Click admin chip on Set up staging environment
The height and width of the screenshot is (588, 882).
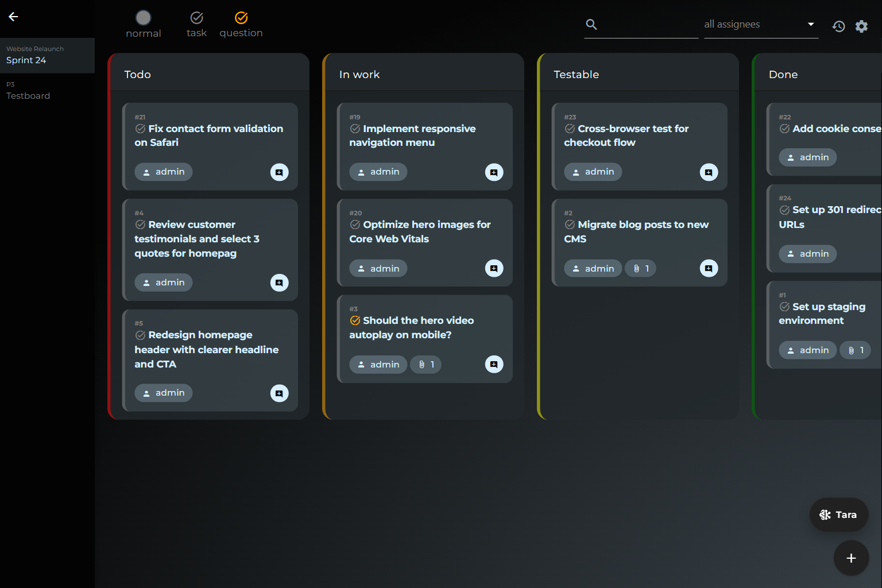point(808,350)
